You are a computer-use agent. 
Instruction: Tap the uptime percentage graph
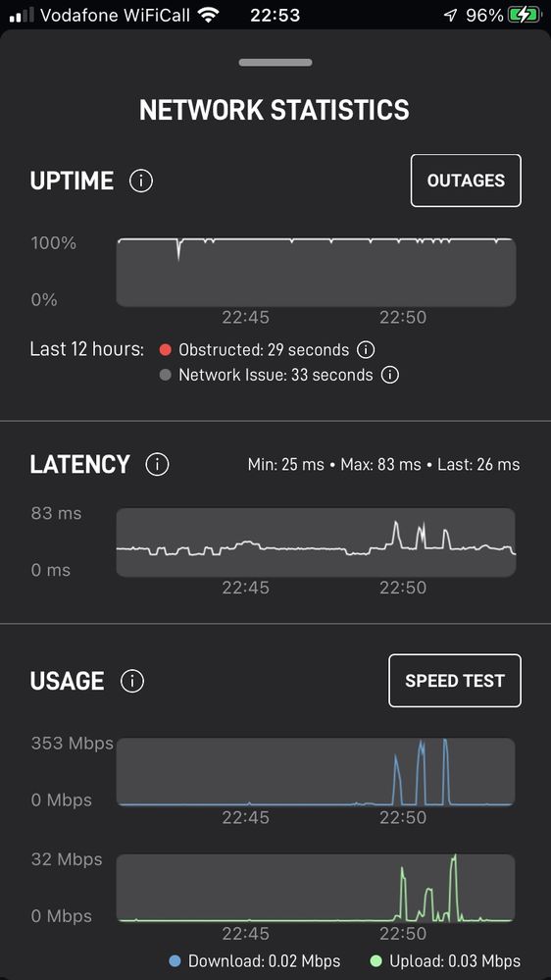click(316, 273)
